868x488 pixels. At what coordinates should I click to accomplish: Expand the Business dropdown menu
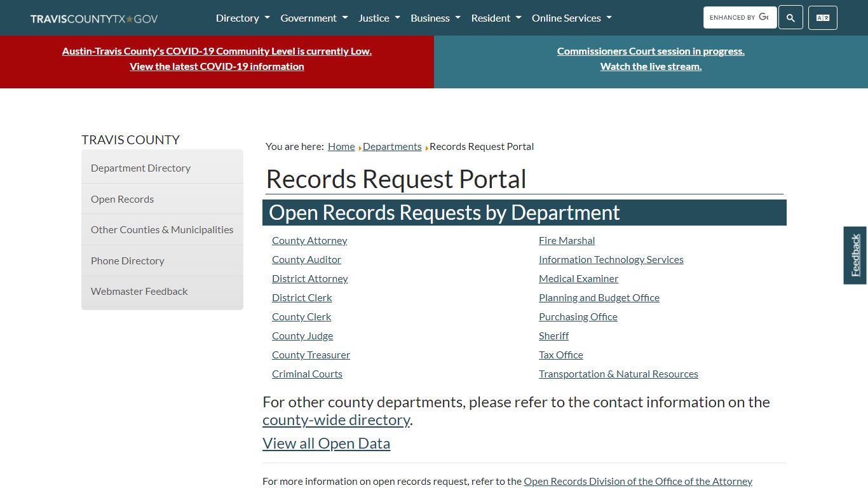pyautogui.click(x=435, y=18)
